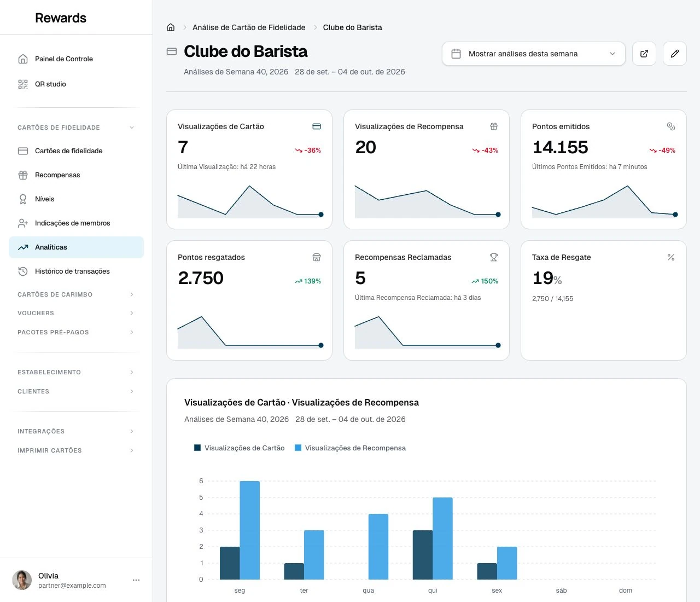Toggle Visualizações de Cartão legend series
Viewport: 700px width, 602px height.
240,448
